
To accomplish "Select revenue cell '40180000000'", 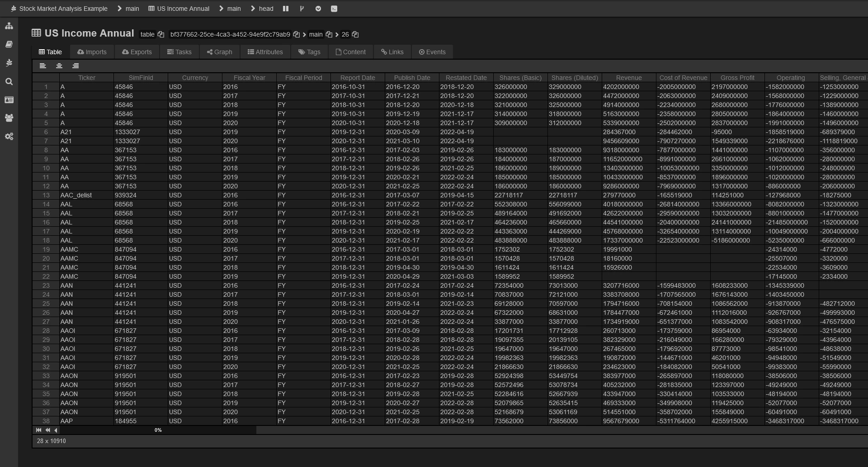I will [629, 204].
